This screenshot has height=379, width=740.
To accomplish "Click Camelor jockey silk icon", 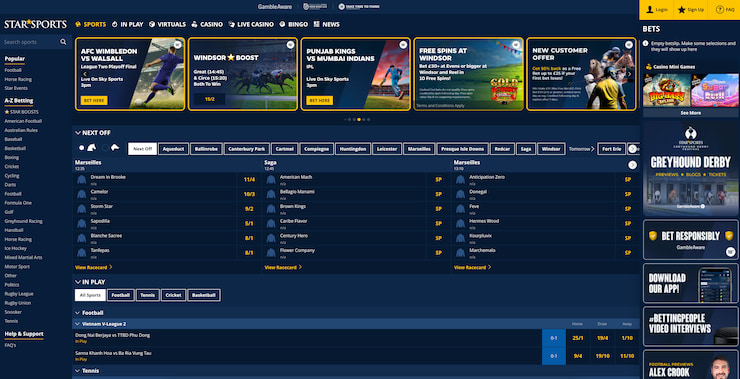I will coord(82,194).
